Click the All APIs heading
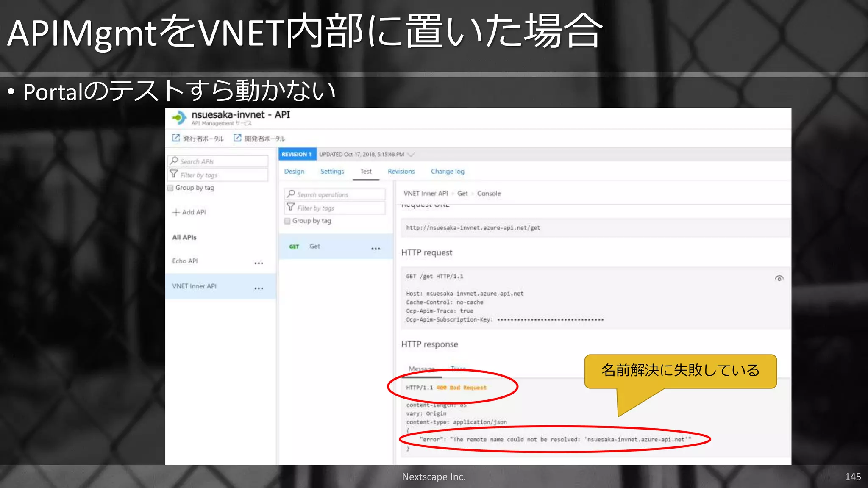This screenshot has width=868, height=488. pos(184,237)
